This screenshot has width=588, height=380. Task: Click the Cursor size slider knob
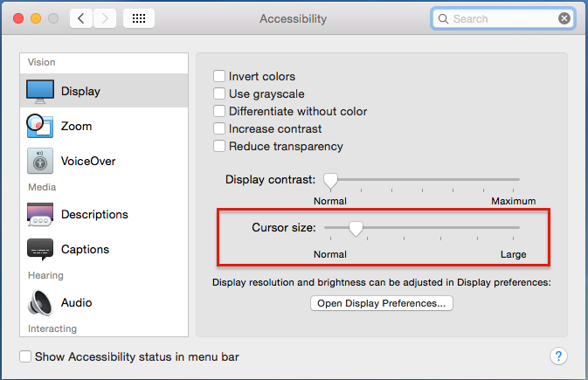pos(356,229)
